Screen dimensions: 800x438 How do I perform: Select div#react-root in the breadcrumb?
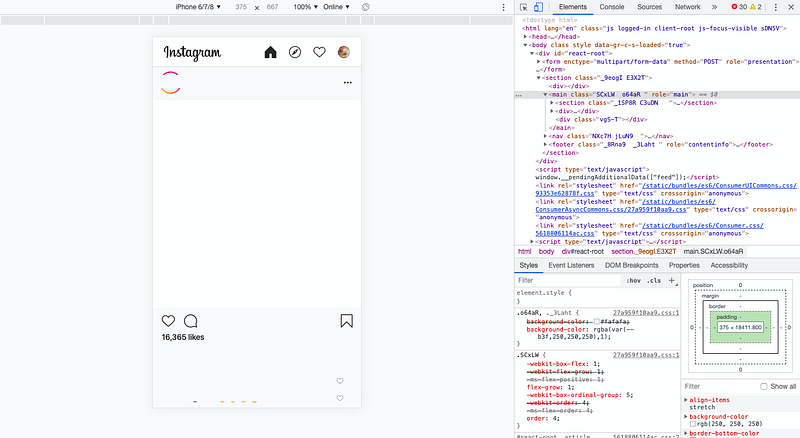[583, 252]
